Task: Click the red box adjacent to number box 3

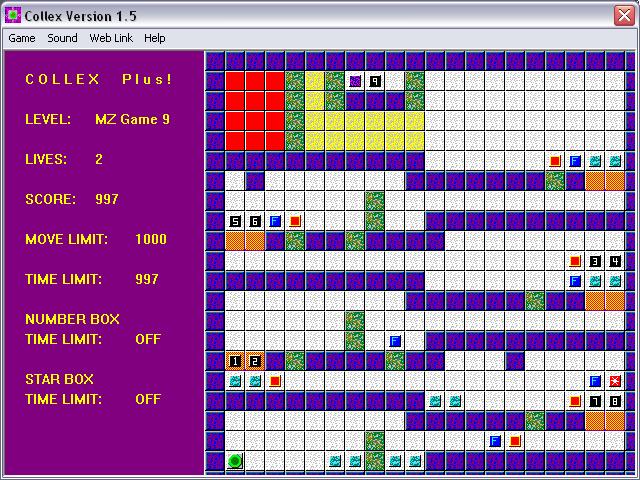Action: [575, 261]
